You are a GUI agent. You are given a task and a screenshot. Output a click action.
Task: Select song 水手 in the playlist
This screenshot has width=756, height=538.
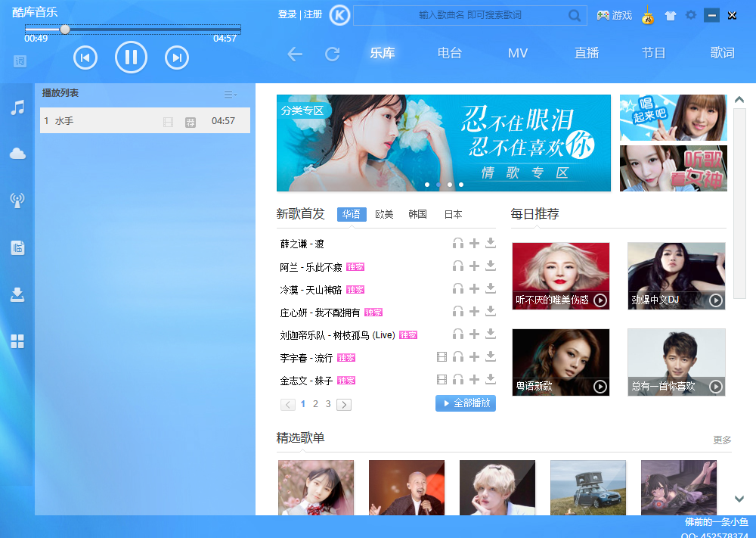(x=144, y=120)
